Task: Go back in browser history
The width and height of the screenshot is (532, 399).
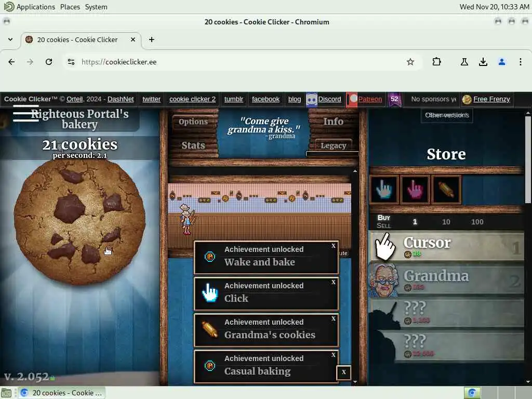Action: pos(11,62)
